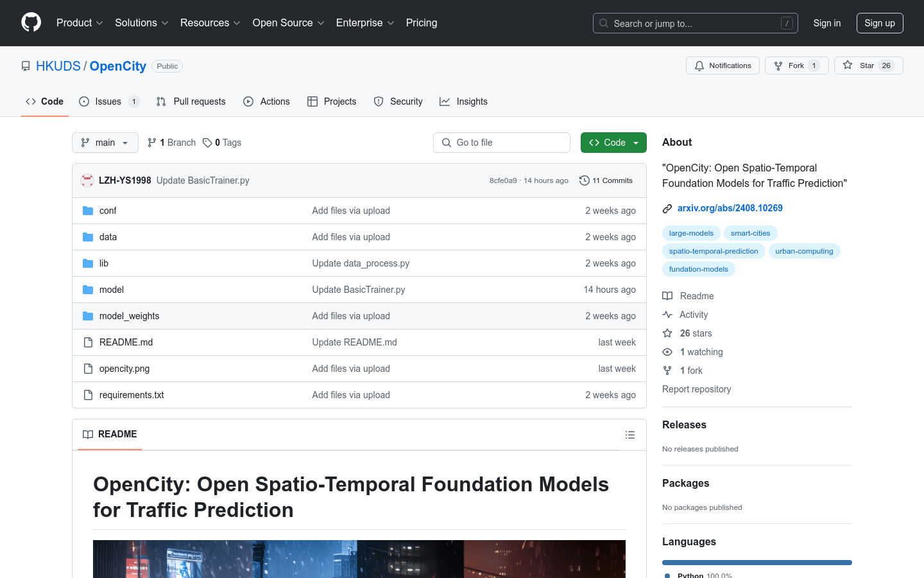This screenshot has height=578, width=924.
Task: Open the conf folder
Action: click(x=108, y=211)
